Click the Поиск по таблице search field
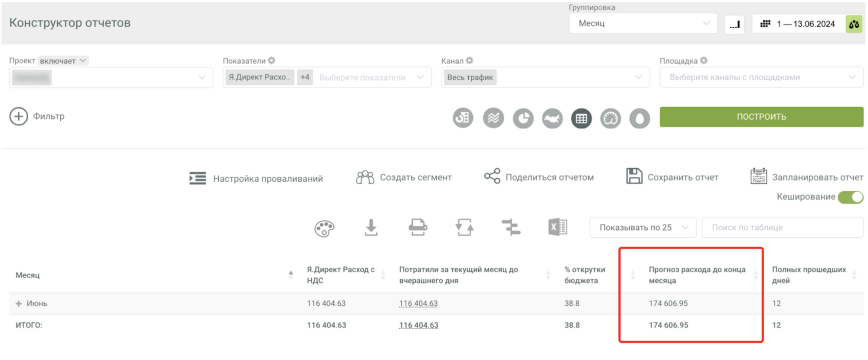The image size is (868, 360). click(782, 227)
